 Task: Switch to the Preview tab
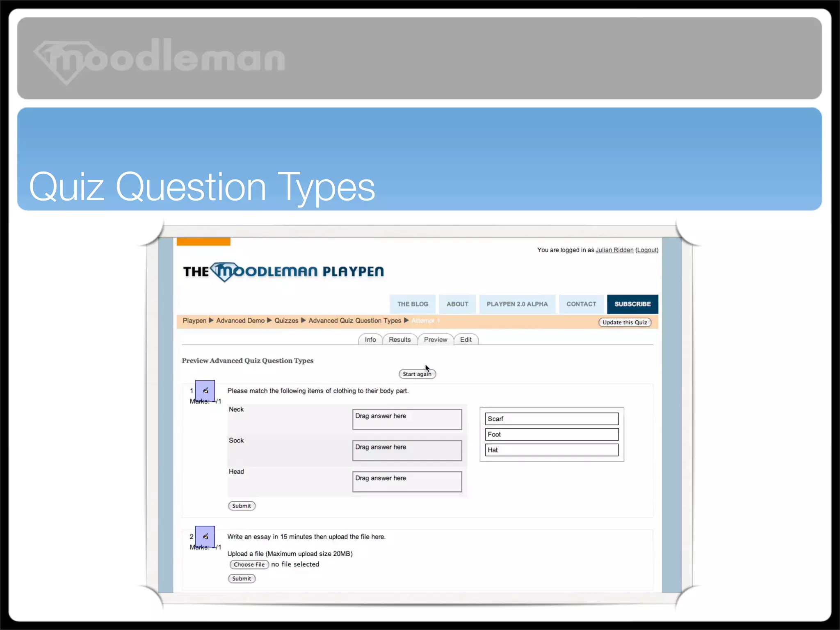pyautogui.click(x=436, y=340)
